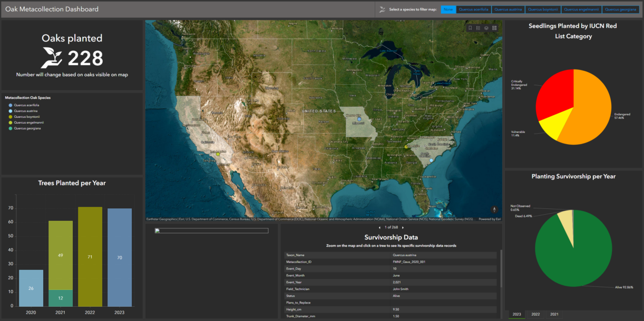
Task: Go to previous survivorship record arrow
Action: [380, 227]
